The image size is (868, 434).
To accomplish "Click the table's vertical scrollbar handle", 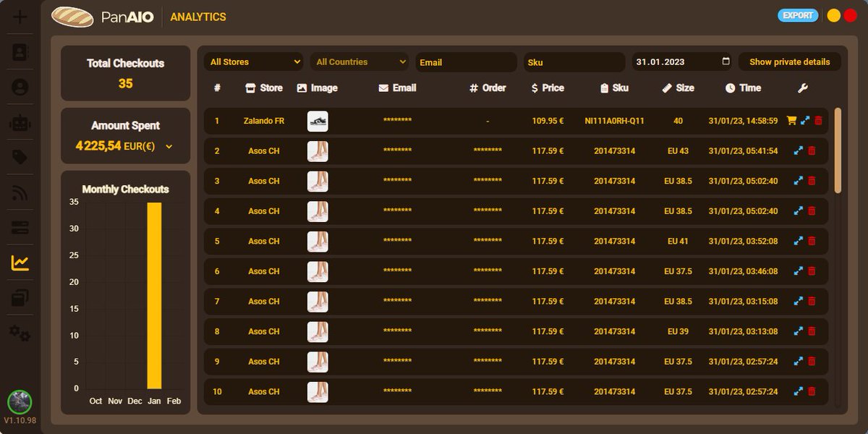I will coord(838,150).
